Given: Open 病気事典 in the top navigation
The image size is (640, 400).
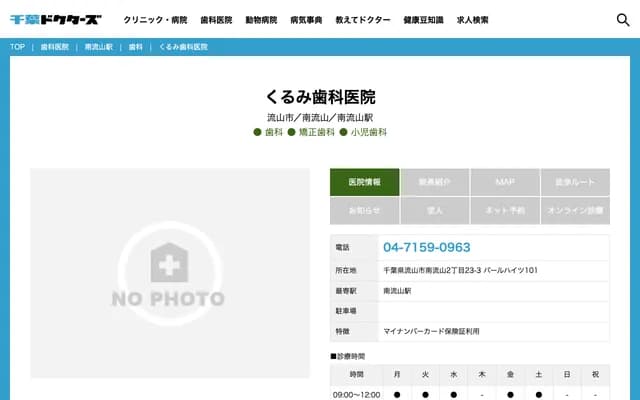Looking at the screenshot, I should click(306, 20).
